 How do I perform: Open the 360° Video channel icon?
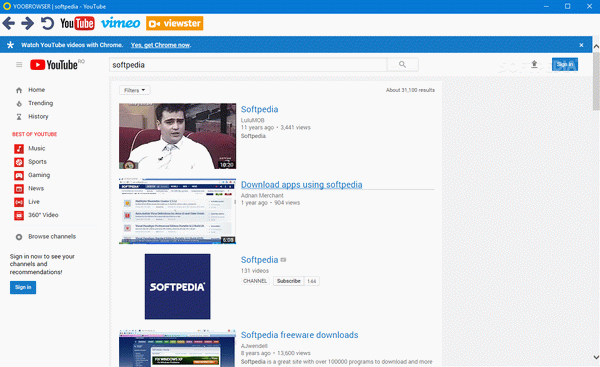click(19, 215)
